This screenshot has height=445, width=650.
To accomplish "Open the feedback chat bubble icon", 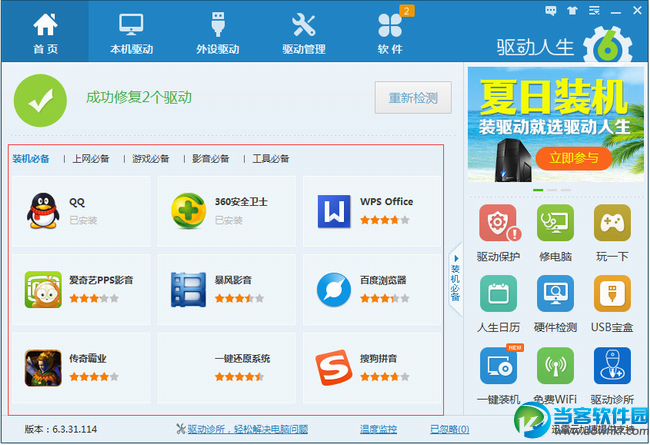I will coord(551,11).
